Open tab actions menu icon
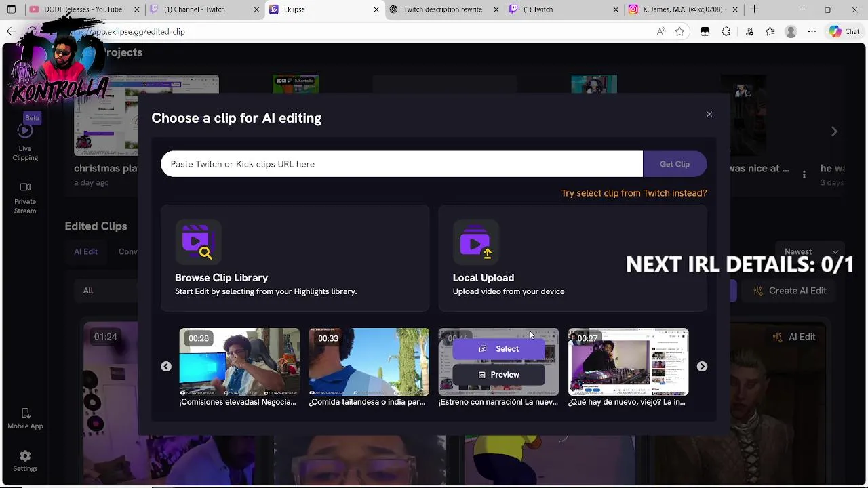 [12, 9]
